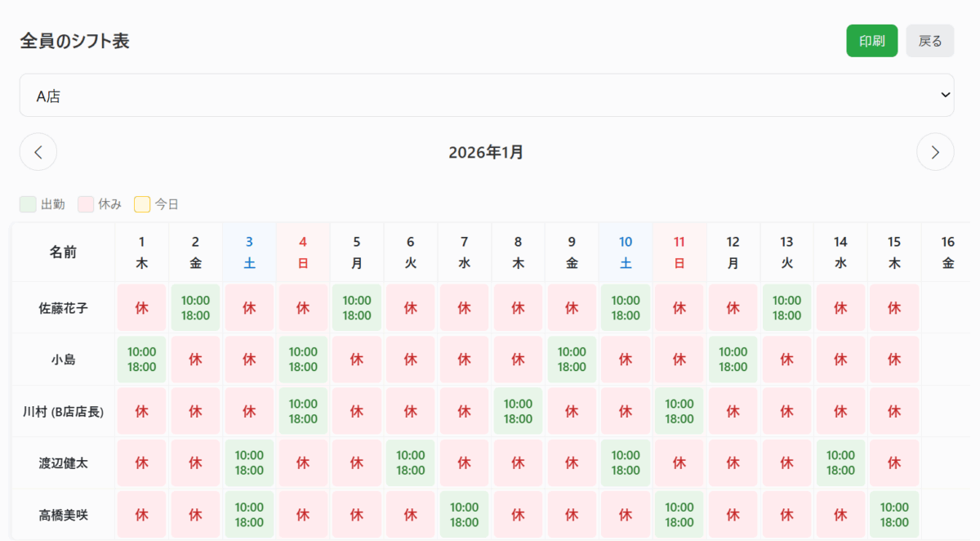
Task: Click the 名前 column header
Action: pos(63,253)
